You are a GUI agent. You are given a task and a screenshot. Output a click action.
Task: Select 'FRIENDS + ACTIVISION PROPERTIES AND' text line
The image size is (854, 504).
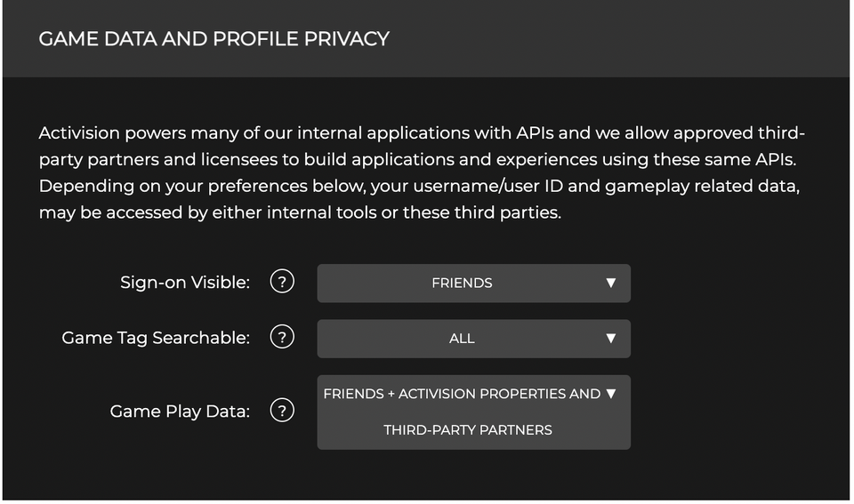462,394
